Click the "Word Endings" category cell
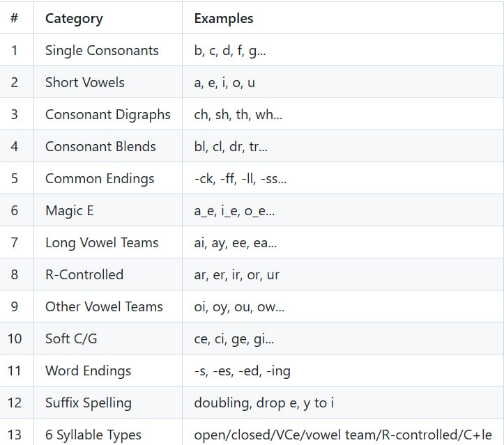This screenshot has height=445, width=504. (x=88, y=371)
